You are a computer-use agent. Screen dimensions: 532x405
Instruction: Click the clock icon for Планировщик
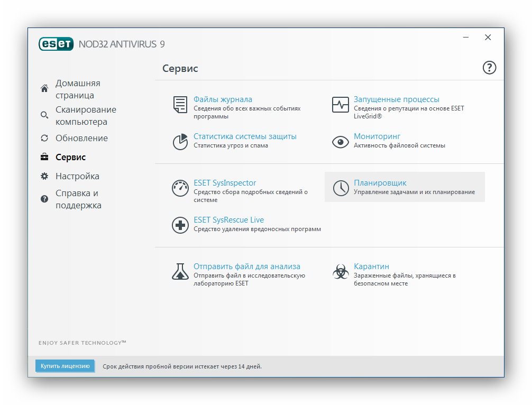point(341,188)
